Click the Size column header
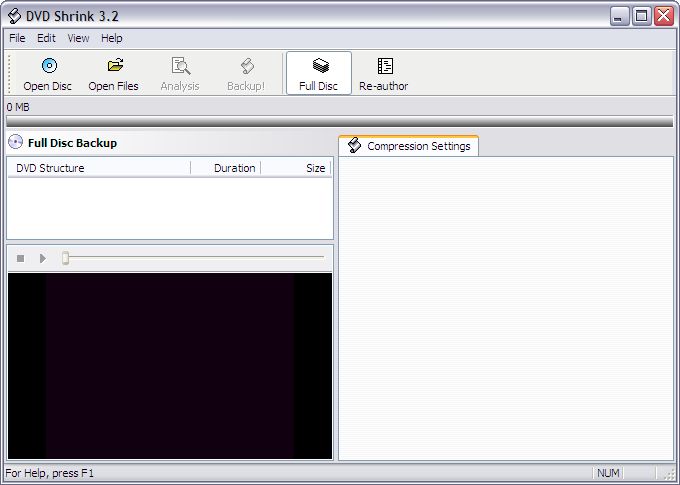Viewport: 680px width, 485px height. (x=296, y=168)
